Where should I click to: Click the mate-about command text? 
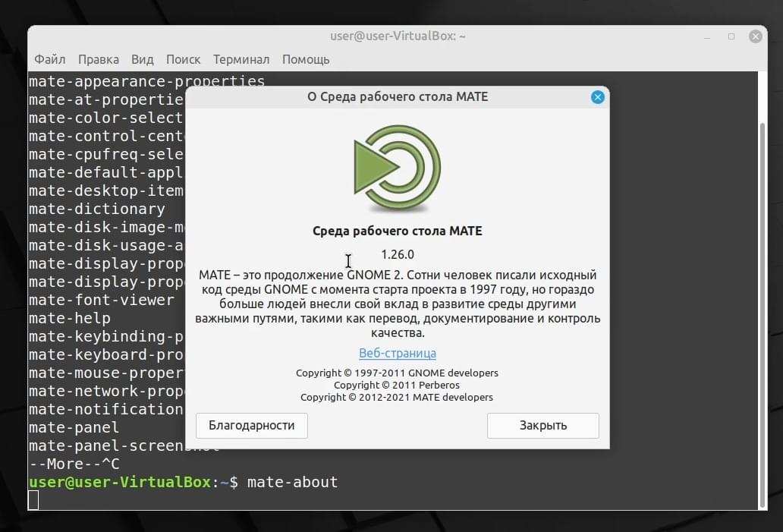pos(293,483)
